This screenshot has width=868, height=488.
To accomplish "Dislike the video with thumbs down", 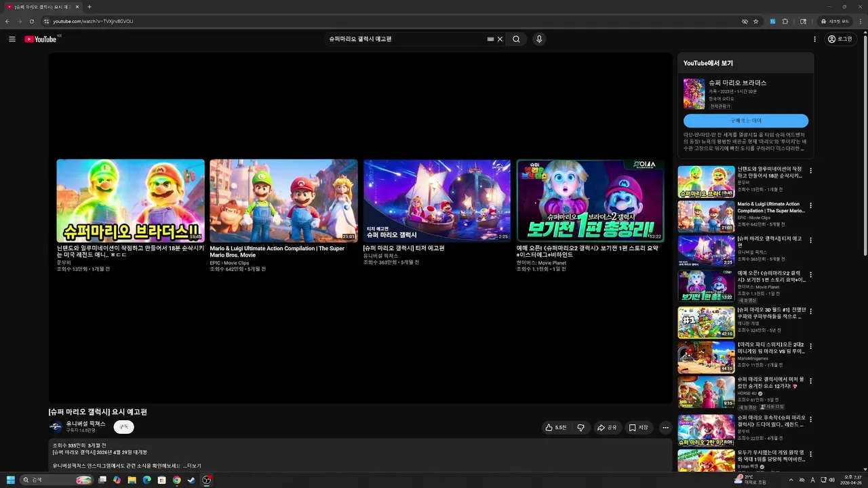I will [x=580, y=428].
